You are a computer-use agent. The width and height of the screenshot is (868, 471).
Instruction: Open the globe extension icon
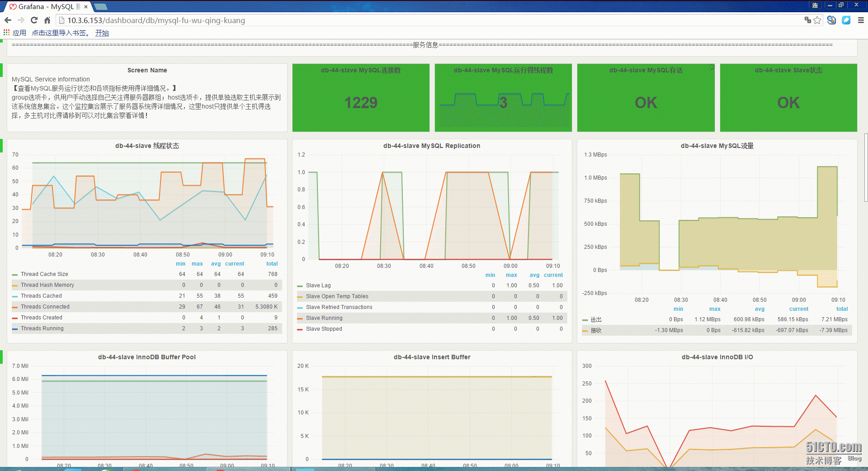coord(831,20)
